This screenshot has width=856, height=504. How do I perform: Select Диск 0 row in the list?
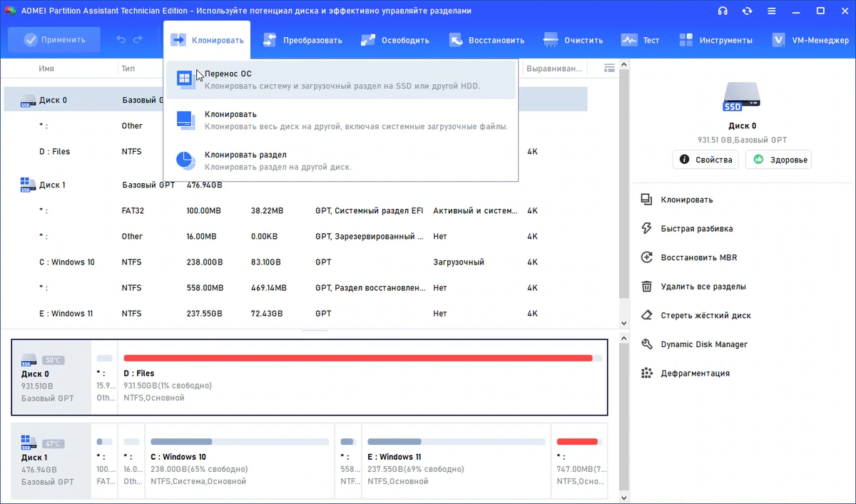click(296, 100)
